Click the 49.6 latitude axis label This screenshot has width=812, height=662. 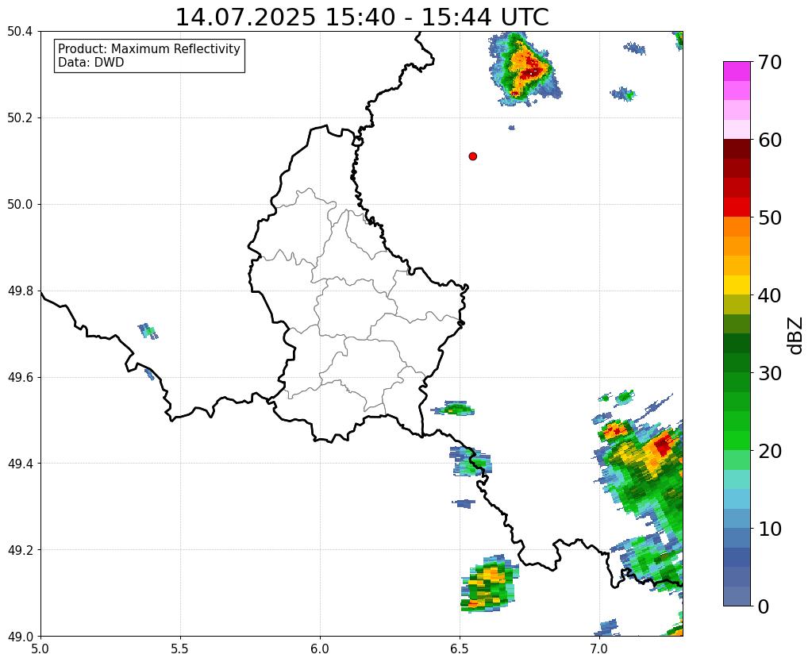20,377
